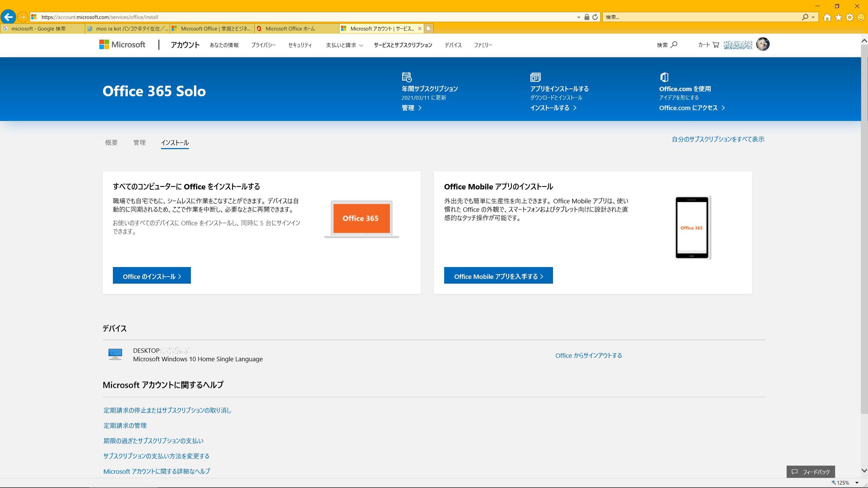Click the vertical scrollbar up arrow
Screen dimensions: 868x488
864,41
